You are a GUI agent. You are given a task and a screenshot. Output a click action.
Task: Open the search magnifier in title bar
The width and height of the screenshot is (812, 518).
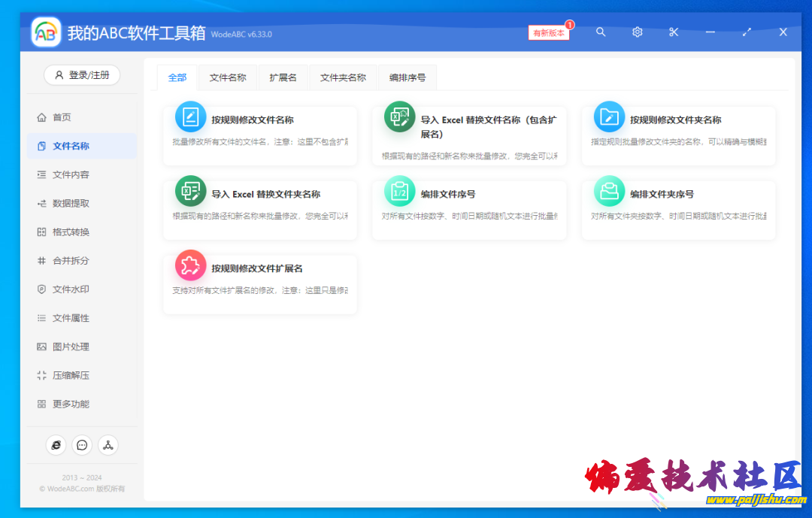pyautogui.click(x=601, y=32)
